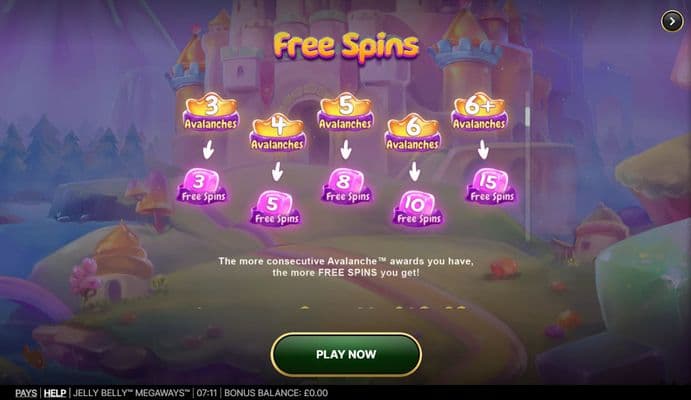Click the 10 Free Spins pink jelly
This screenshot has height=400, width=691.
pos(418,208)
